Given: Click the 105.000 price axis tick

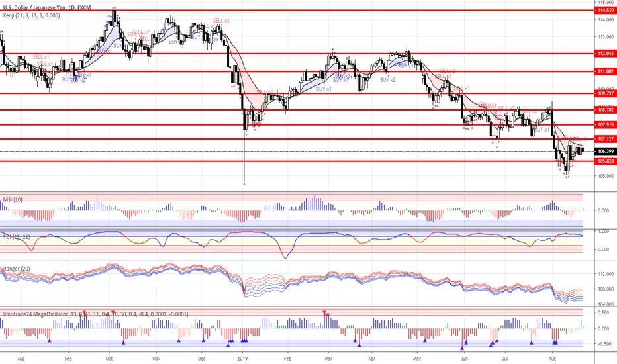Looking at the screenshot, I should (x=606, y=176).
